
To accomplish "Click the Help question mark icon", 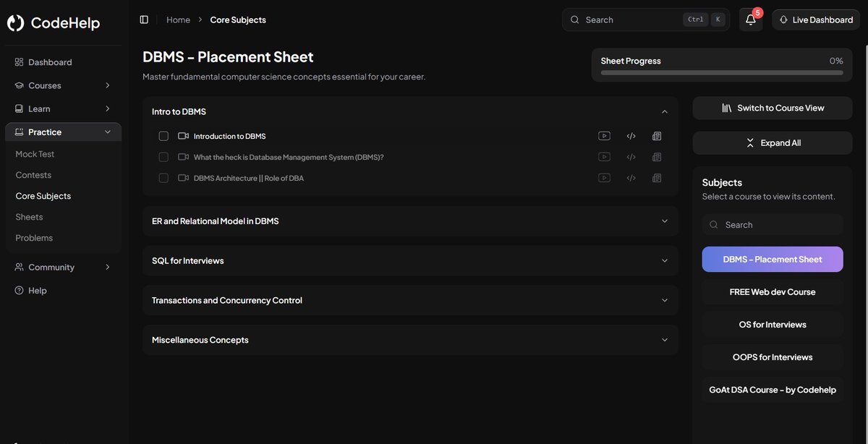I will [19, 290].
